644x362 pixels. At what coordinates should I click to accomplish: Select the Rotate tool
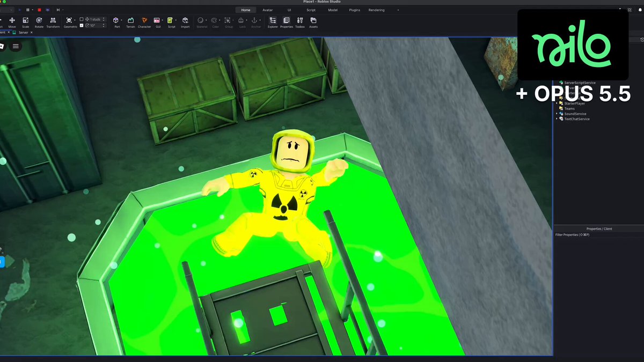coord(39,22)
